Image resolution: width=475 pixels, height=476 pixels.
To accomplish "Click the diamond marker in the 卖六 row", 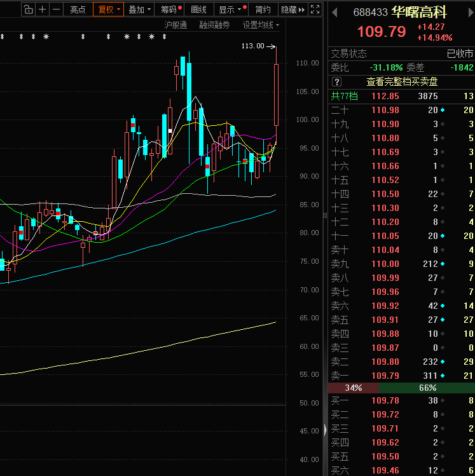I will pos(443,306).
